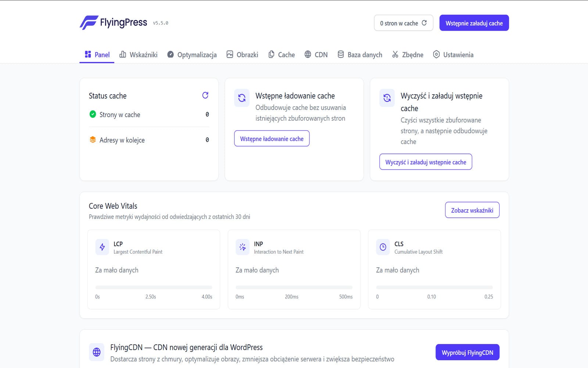
Task: Click the 0.10 scale label
Action: [431, 297]
